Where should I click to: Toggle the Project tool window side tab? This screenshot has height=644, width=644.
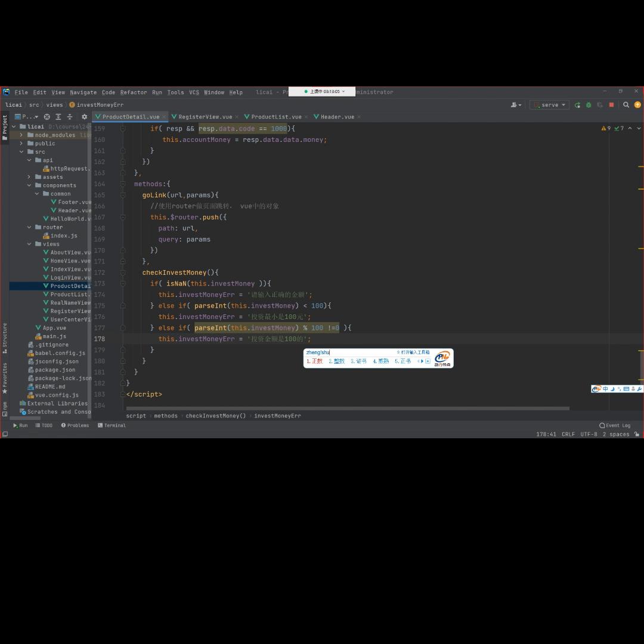5,125
